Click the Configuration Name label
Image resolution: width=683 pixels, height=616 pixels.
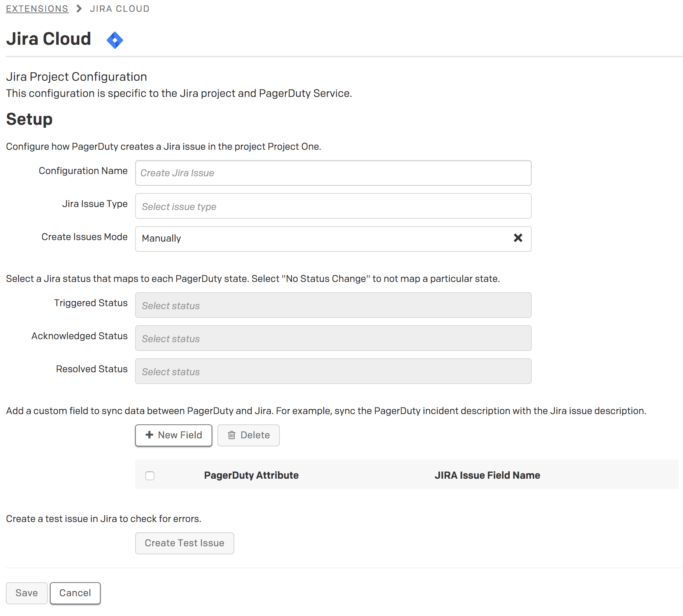click(x=83, y=171)
